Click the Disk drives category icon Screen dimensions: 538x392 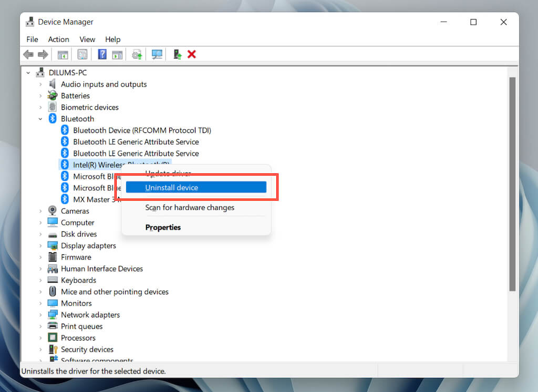coord(53,235)
